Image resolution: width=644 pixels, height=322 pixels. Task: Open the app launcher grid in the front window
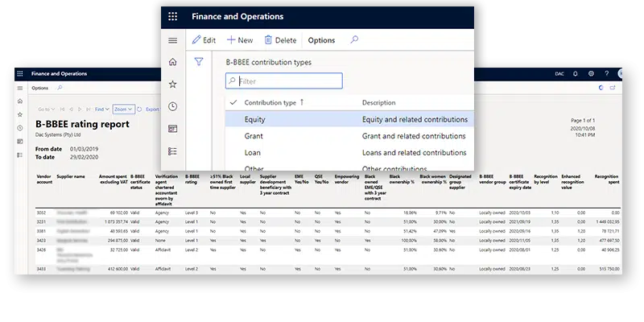(x=173, y=16)
